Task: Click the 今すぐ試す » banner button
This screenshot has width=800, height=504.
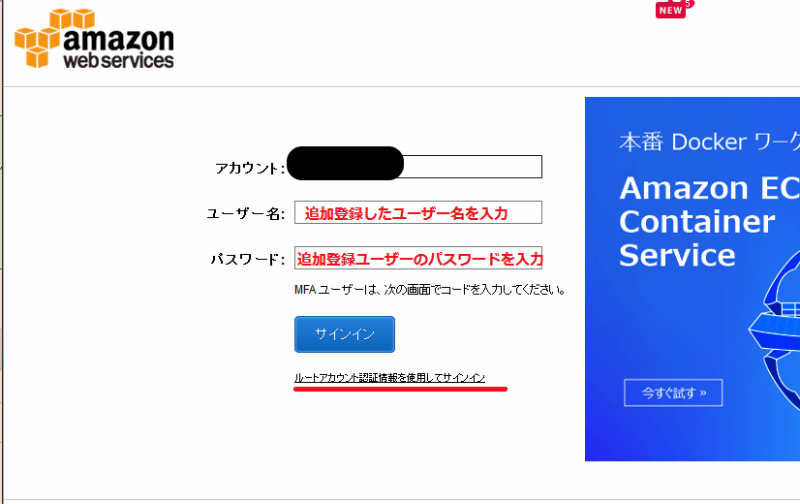Action: click(673, 392)
